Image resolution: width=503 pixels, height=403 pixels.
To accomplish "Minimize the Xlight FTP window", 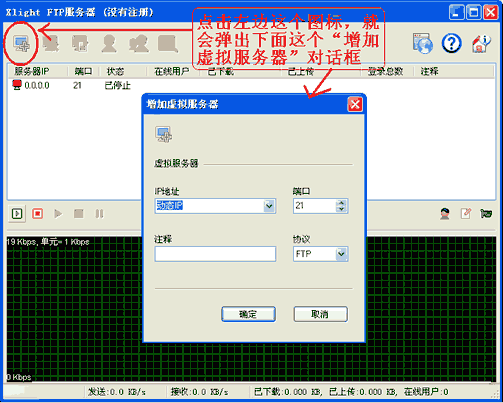I will pos(456,12).
